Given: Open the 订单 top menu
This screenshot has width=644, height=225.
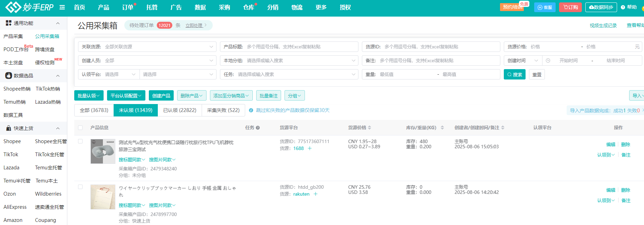Looking at the screenshot, I should [128, 7].
